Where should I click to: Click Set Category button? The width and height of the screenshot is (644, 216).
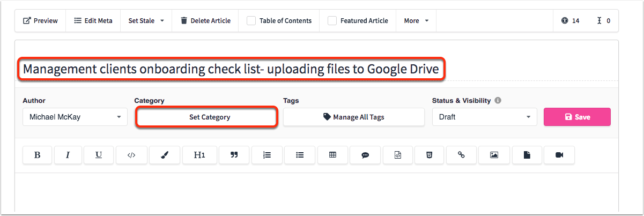[207, 117]
